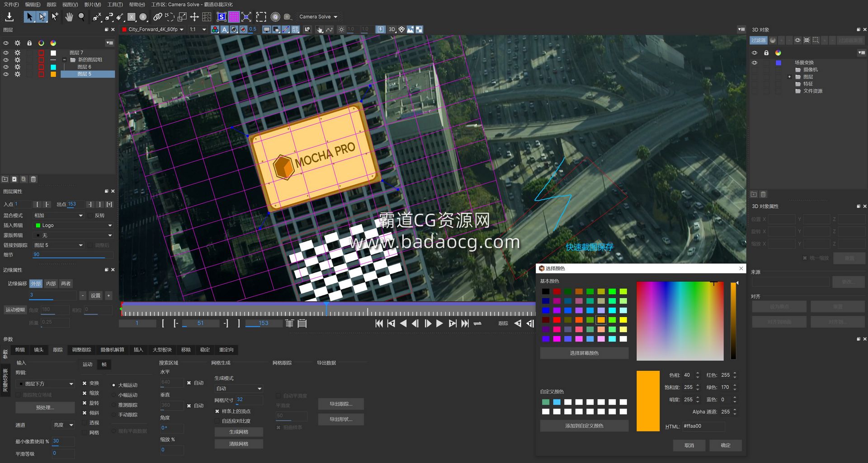Track backwards with the track button
Image resolution: width=868 pixels, height=463 pixels.
[518, 323]
